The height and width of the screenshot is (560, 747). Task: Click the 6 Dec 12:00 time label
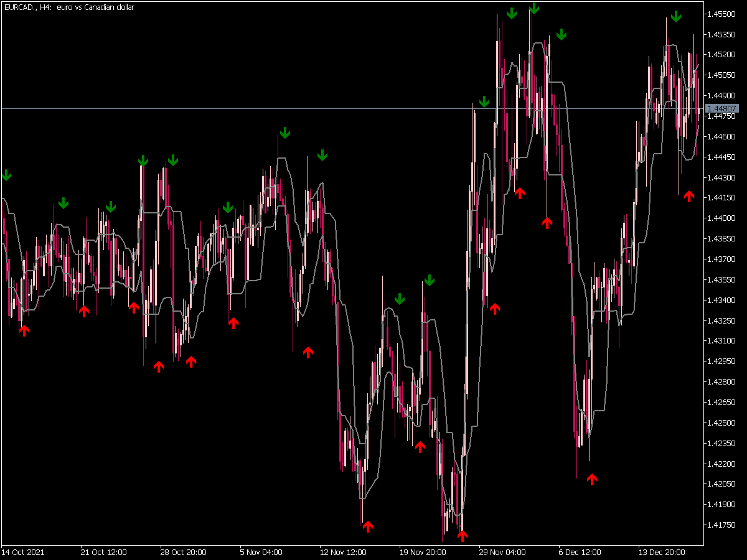[x=580, y=552]
